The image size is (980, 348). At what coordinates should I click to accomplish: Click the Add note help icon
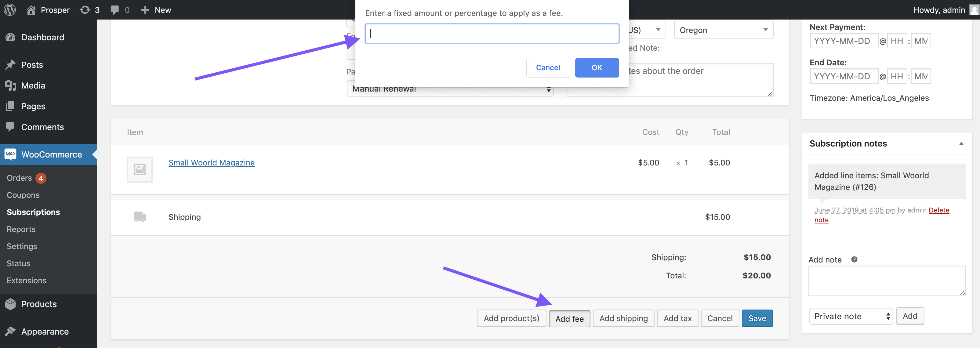(x=854, y=259)
